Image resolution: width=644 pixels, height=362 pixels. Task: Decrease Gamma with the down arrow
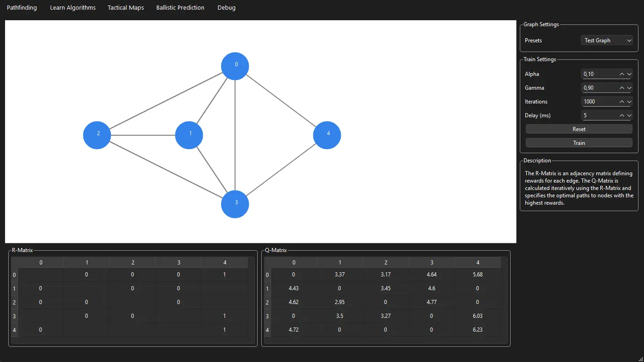[x=629, y=88]
